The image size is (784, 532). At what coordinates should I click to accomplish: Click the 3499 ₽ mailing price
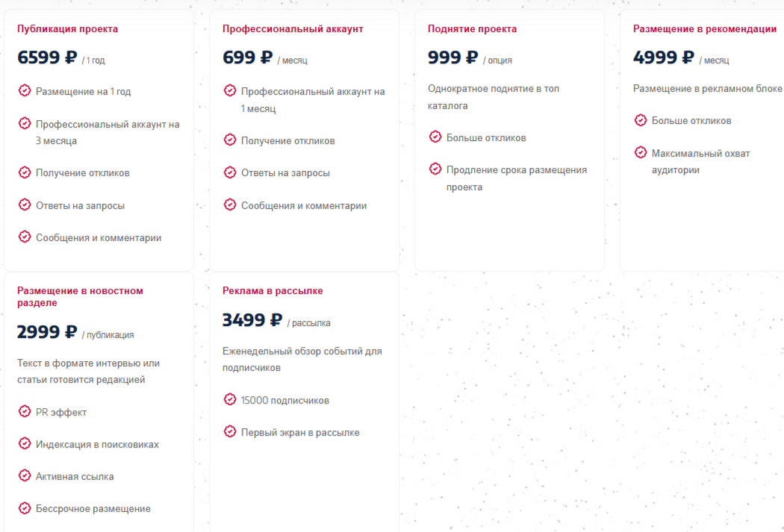point(252,320)
